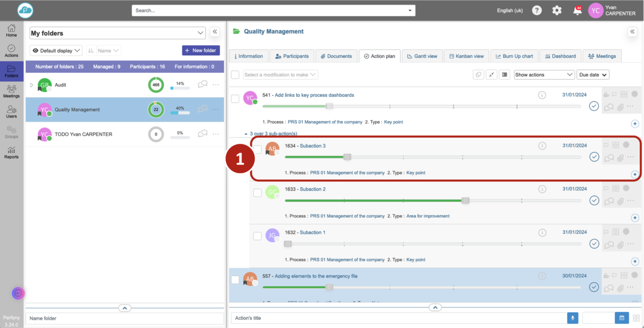Open the settings gear icon
Image resolution: width=644 pixels, height=328 pixels.
(x=556, y=11)
